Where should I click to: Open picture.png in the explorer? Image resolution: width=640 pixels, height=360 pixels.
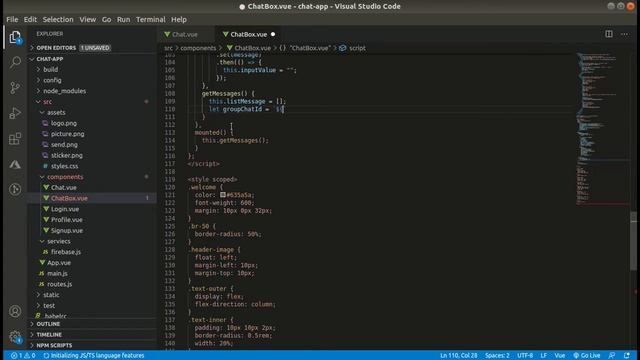(92, 134)
